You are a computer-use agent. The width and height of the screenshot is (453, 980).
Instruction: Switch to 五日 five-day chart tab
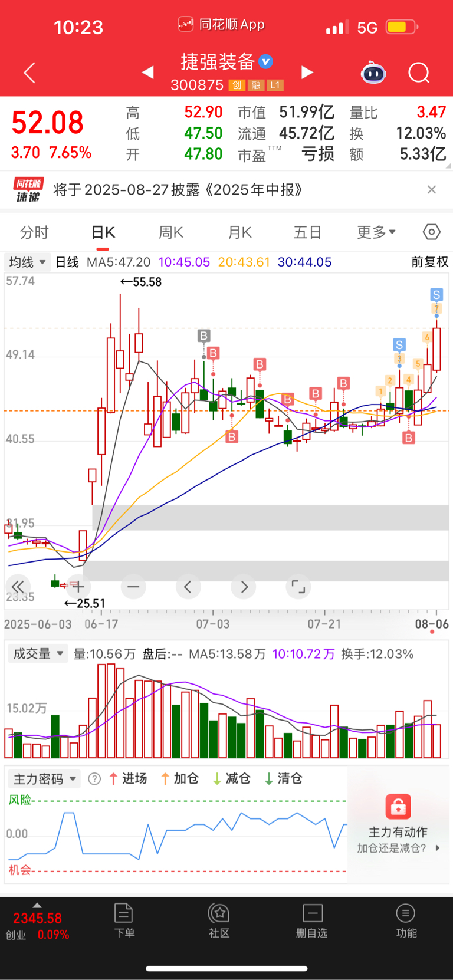coord(307,232)
